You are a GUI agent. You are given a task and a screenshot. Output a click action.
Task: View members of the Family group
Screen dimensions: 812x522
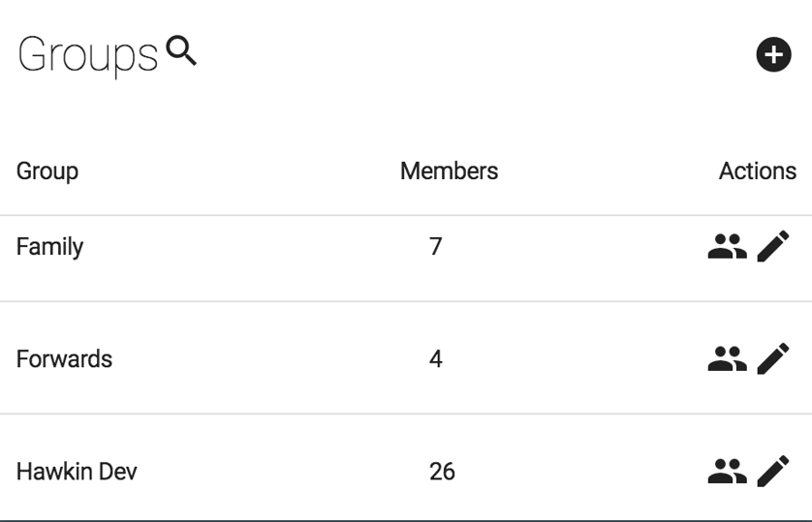click(727, 248)
